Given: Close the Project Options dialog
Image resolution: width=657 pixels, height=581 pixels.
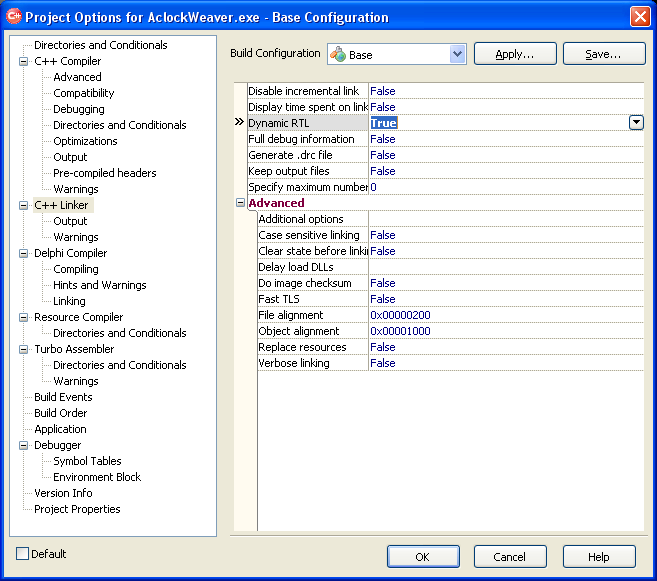Looking at the screenshot, I should click(x=640, y=17).
